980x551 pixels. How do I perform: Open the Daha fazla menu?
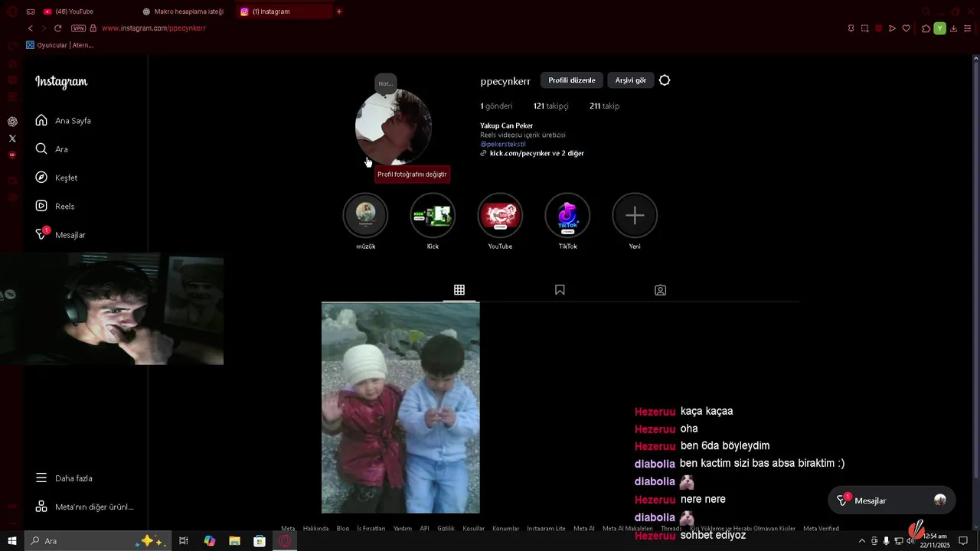(64, 478)
